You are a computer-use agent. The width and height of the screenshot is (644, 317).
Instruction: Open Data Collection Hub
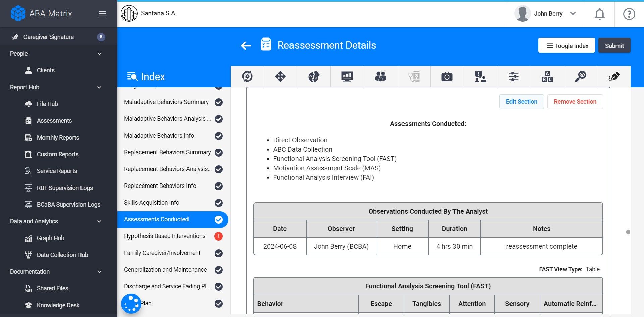click(62, 255)
